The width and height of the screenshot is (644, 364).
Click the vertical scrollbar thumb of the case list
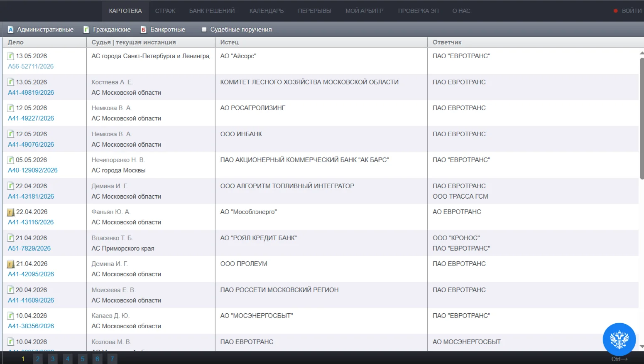coord(642,118)
